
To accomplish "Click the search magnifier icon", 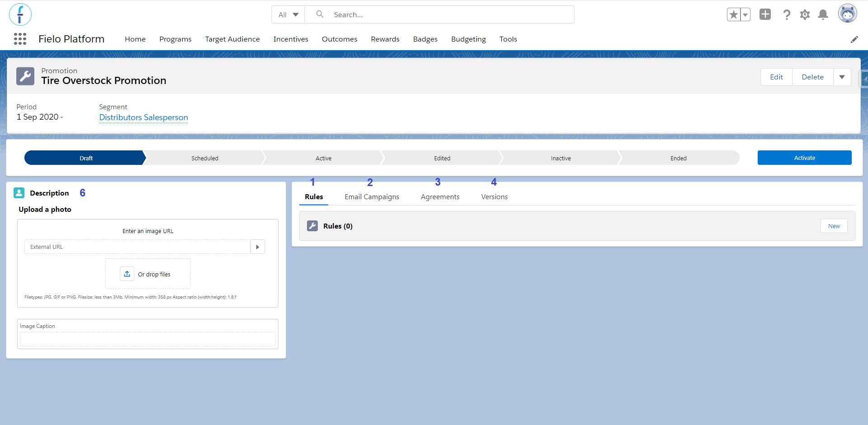I will point(320,14).
